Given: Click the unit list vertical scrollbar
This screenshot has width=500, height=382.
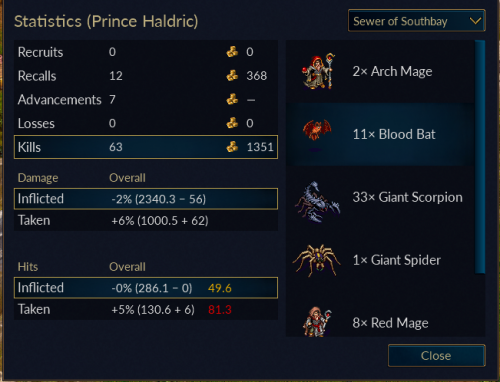Looking at the screenshot, I should coord(480,157).
